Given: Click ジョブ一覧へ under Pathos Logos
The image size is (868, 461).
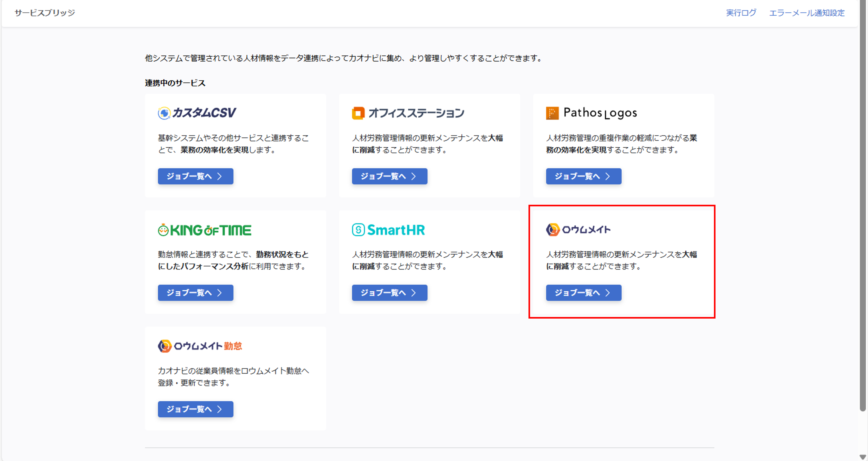Looking at the screenshot, I should click(583, 176).
